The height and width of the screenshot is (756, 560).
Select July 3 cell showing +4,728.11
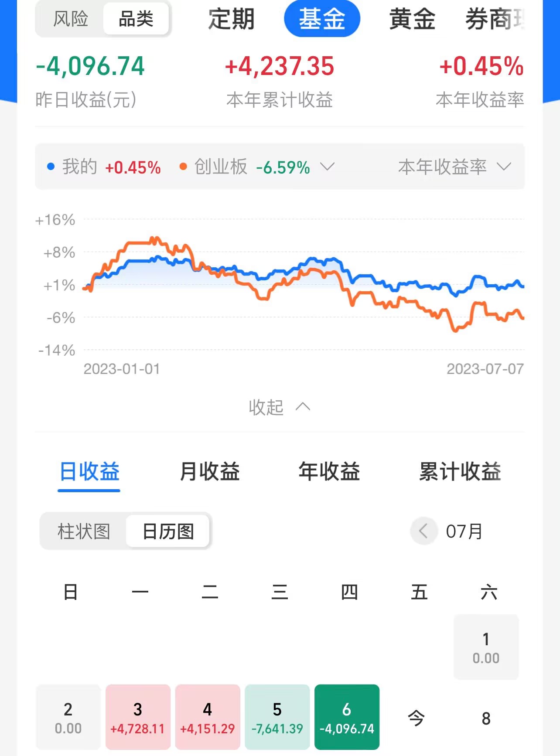pos(138,717)
